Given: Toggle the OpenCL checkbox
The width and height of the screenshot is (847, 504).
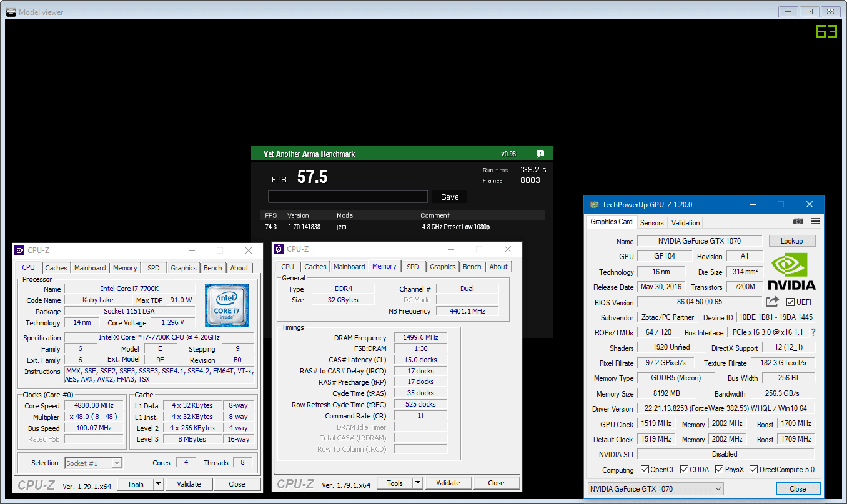Looking at the screenshot, I should pos(645,470).
